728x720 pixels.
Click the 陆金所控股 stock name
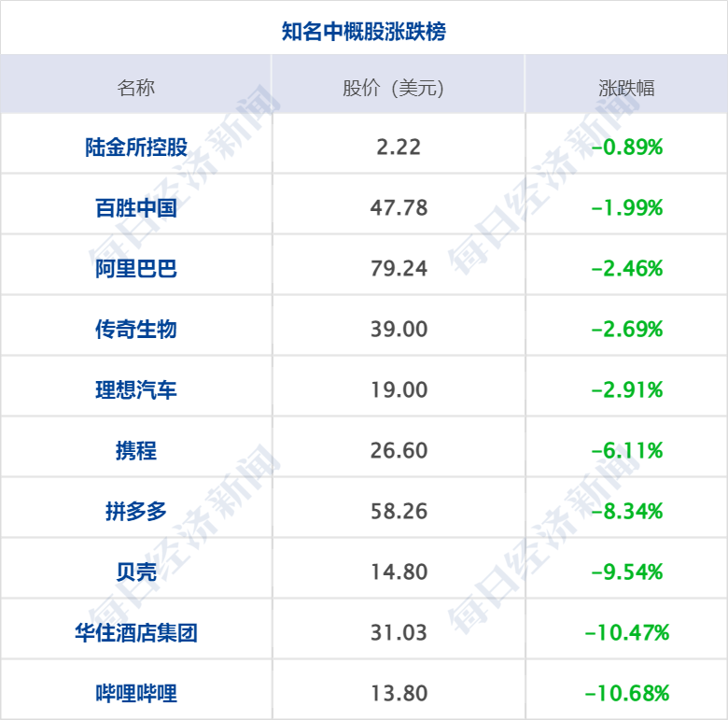[136, 148]
